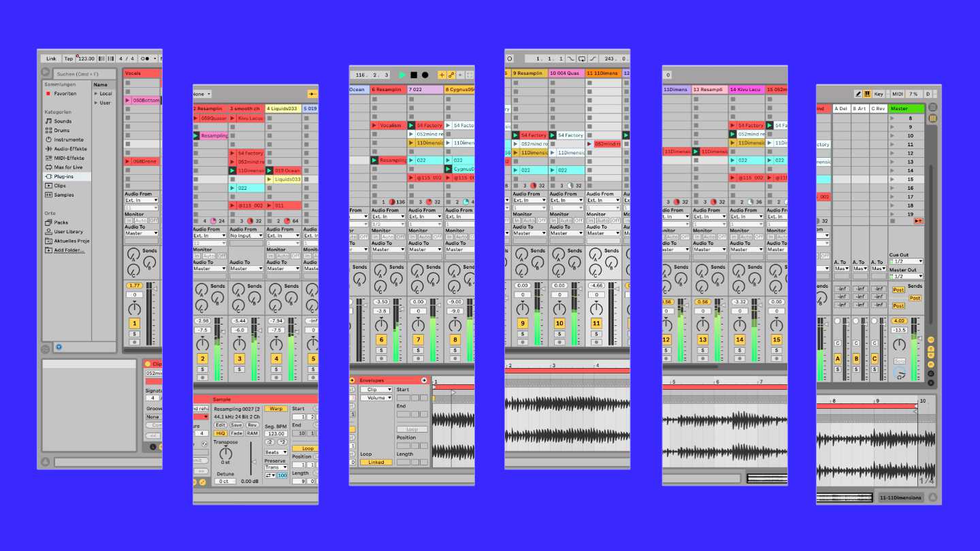Screen dimensions: 980x551
Task: Click the global Play button
Action: (402, 75)
